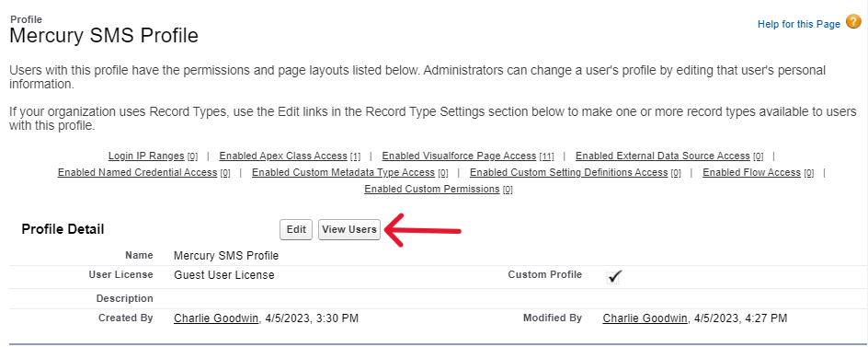The image size is (868, 347).
Task: Click the Custom Profile field label
Action: pyautogui.click(x=545, y=274)
